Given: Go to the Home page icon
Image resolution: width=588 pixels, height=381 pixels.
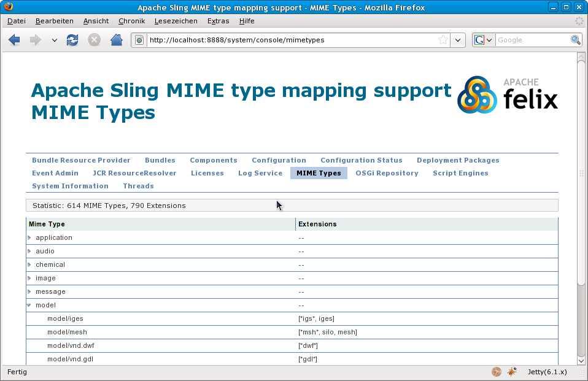Looking at the screenshot, I should [116, 40].
